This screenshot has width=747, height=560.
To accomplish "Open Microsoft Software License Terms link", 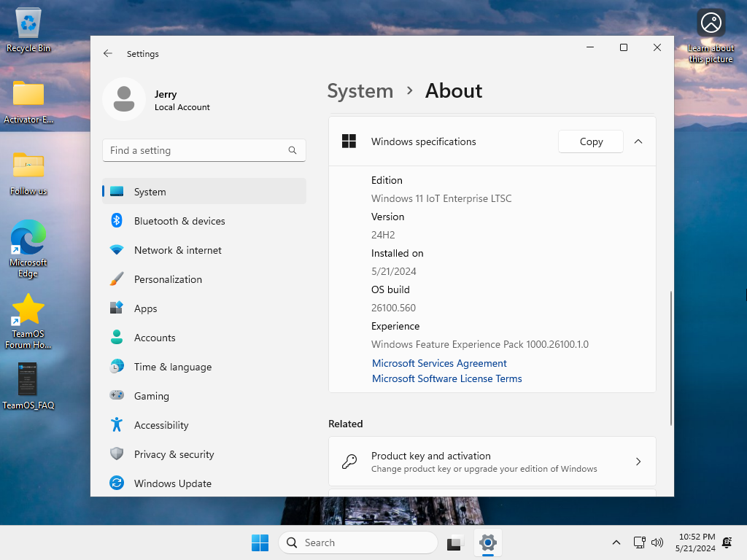I will pos(446,378).
